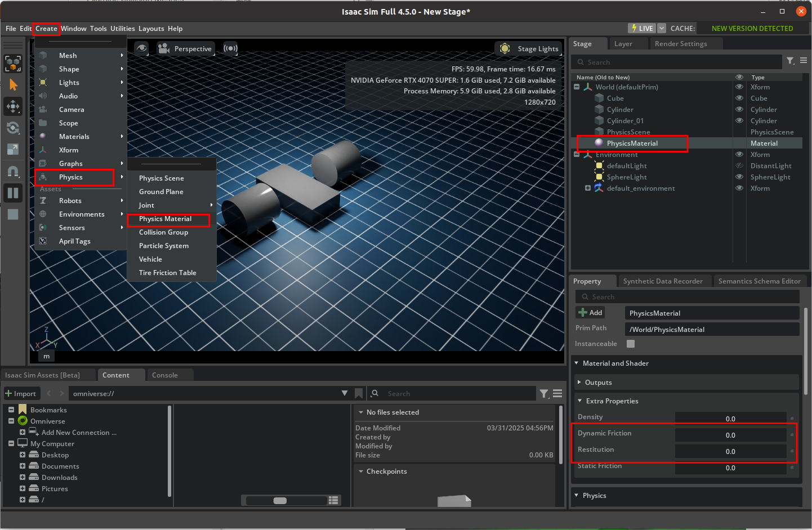Click the green Add plus button
This screenshot has height=530, width=812.
click(590, 313)
